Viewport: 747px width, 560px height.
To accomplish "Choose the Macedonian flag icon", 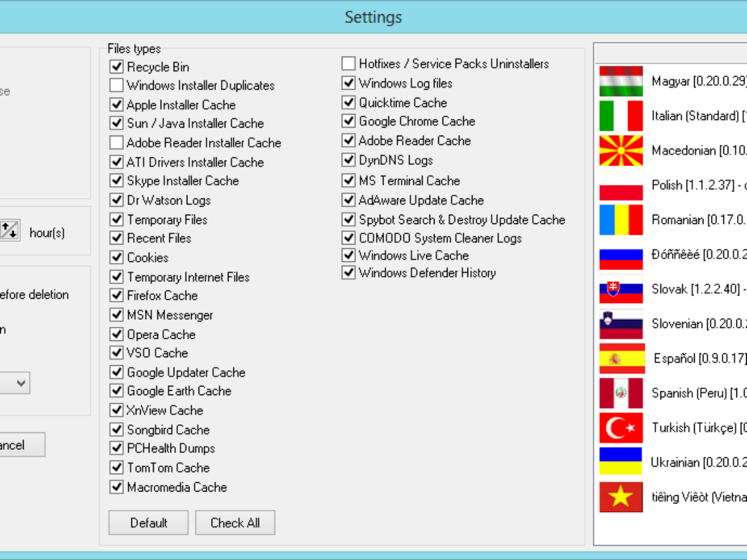I will pos(621,150).
